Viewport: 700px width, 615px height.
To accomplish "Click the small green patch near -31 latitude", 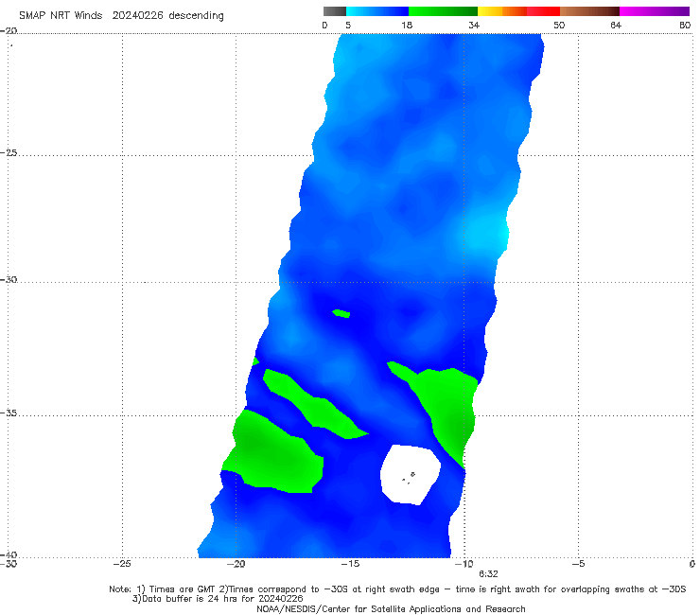I will [x=341, y=313].
